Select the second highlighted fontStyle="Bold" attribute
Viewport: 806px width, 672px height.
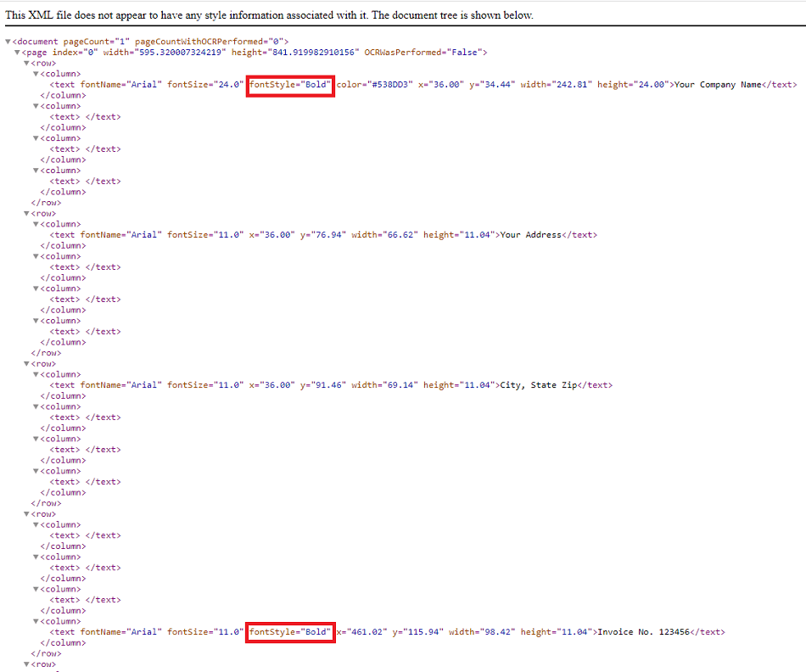(290, 631)
